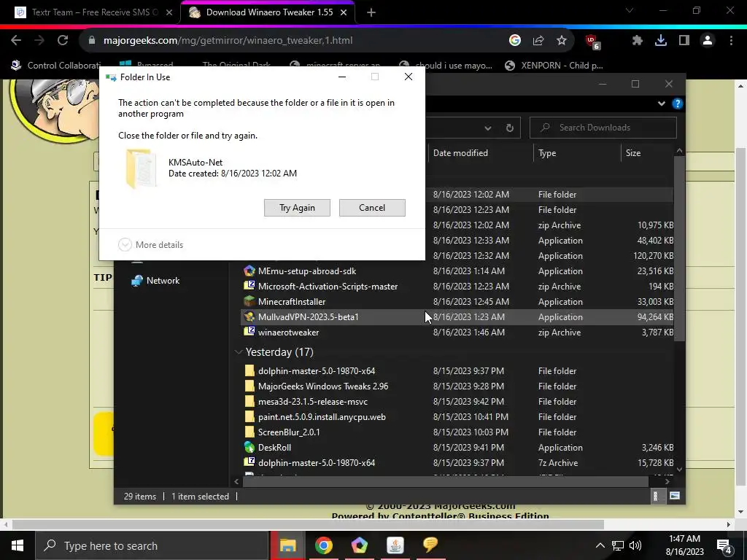The height and width of the screenshot is (560, 747).
Task: Open Chrome tab search chevron
Action: (x=630, y=10)
